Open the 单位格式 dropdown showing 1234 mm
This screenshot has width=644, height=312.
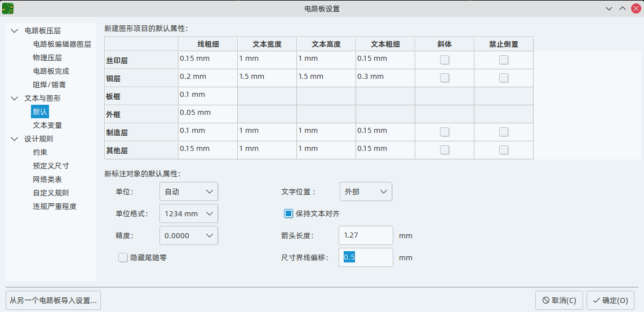click(189, 213)
